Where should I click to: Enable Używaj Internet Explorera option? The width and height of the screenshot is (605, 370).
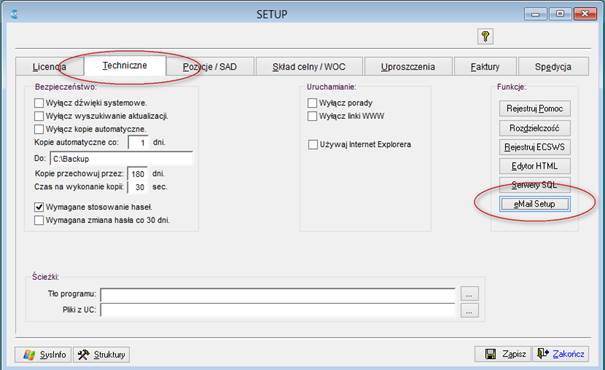pos(313,144)
